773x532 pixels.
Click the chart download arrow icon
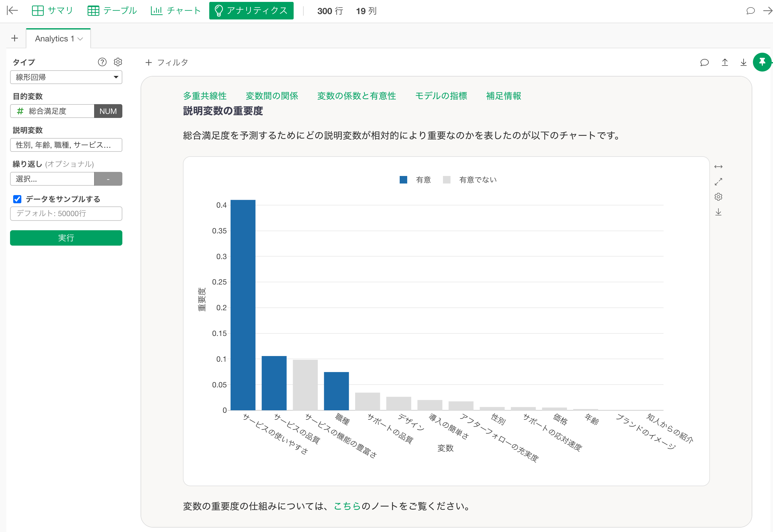(718, 212)
